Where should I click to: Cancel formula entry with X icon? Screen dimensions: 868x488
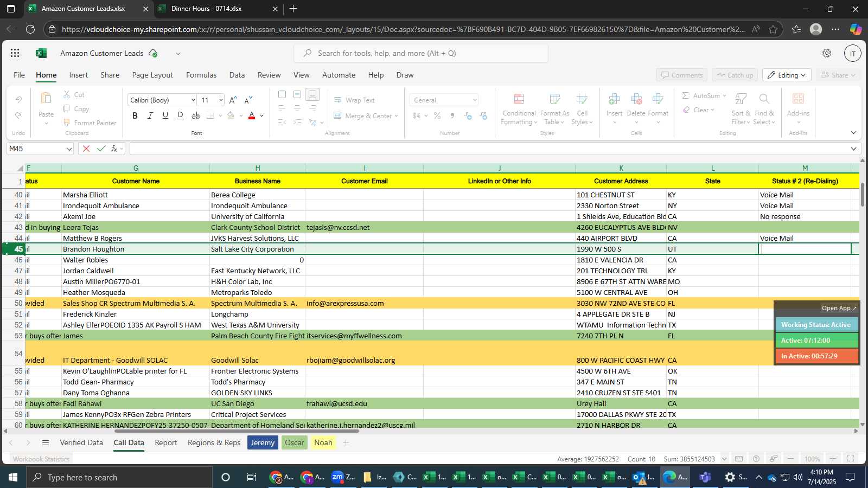(x=86, y=149)
